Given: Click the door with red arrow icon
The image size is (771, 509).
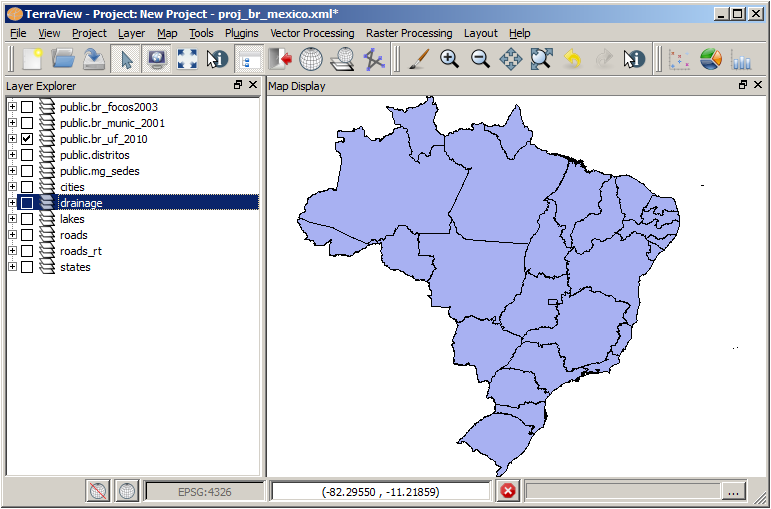Looking at the screenshot, I should (280, 59).
